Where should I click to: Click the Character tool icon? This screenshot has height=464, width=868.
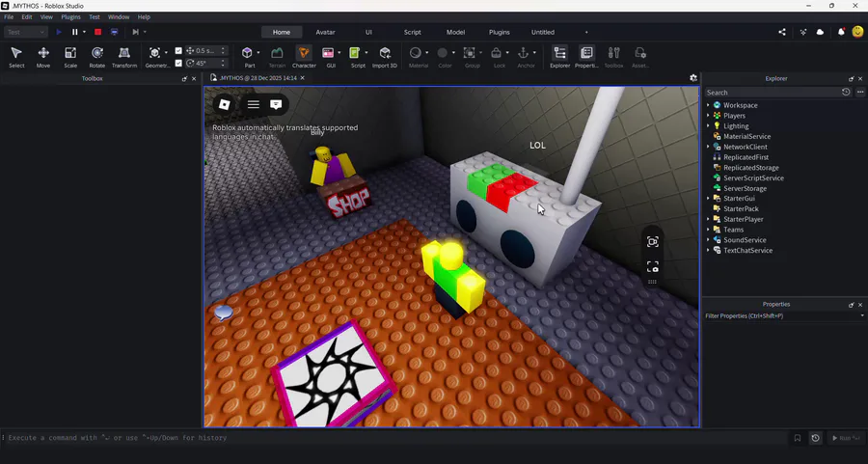coord(304,53)
